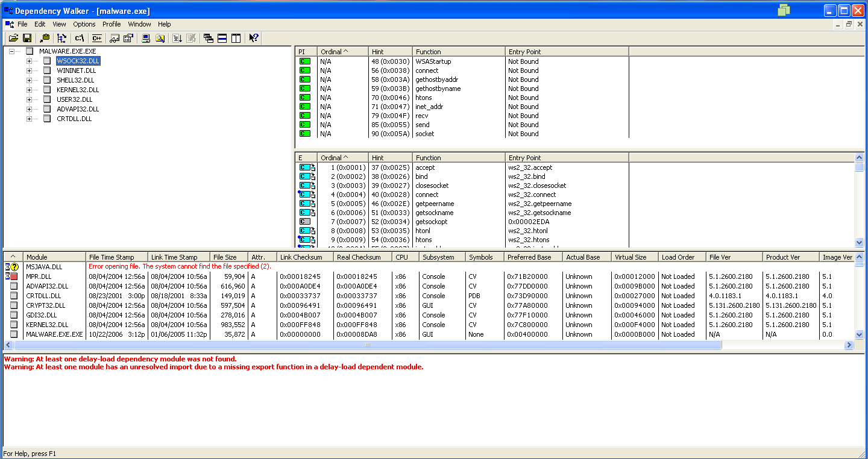Viewport: 868px width, 459px height.
Task: Open a file with the toolbar folder icon
Action: (13, 38)
